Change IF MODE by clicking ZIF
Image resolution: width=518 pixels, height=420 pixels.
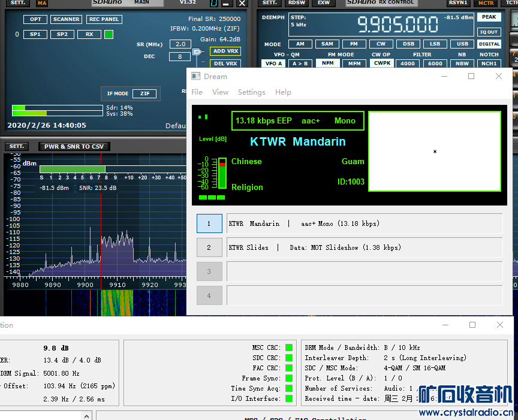[144, 93]
